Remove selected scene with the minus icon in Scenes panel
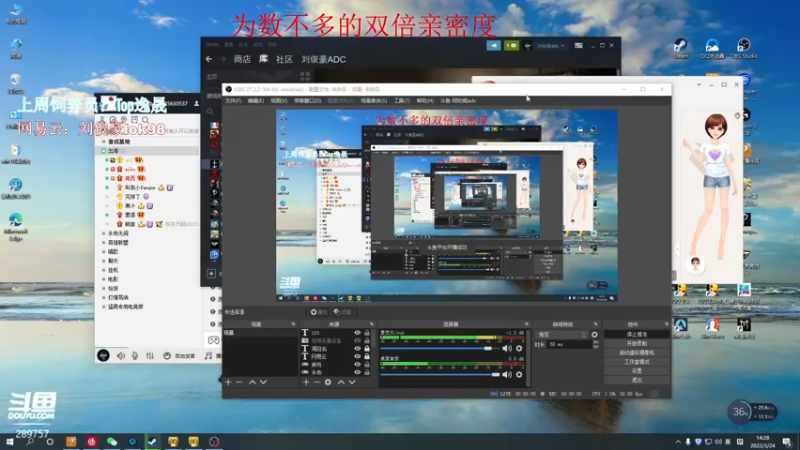The width and height of the screenshot is (800, 450). pyautogui.click(x=239, y=382)
